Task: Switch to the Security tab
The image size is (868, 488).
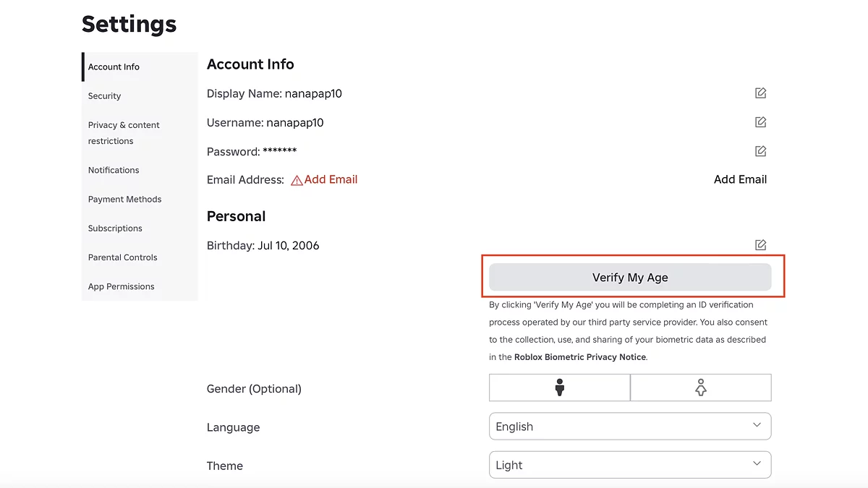Action: click(x=140, y=95)
